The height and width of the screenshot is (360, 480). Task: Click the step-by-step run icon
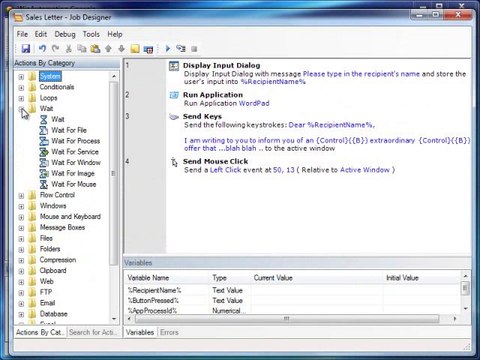[181, 49]
